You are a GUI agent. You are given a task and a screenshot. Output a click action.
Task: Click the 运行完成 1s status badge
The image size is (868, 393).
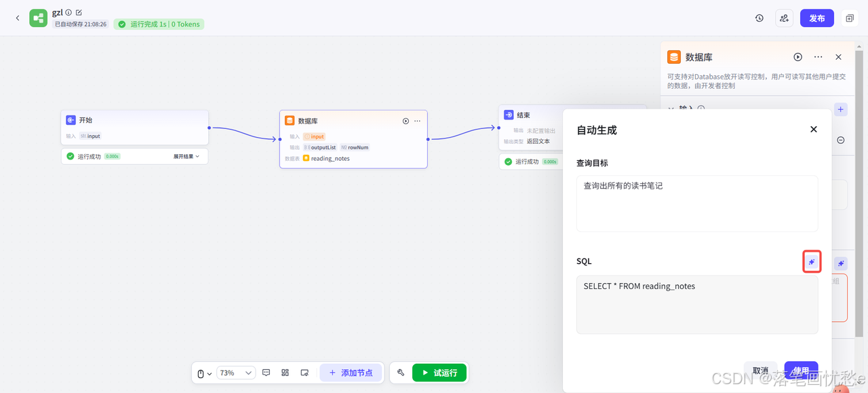159,24
